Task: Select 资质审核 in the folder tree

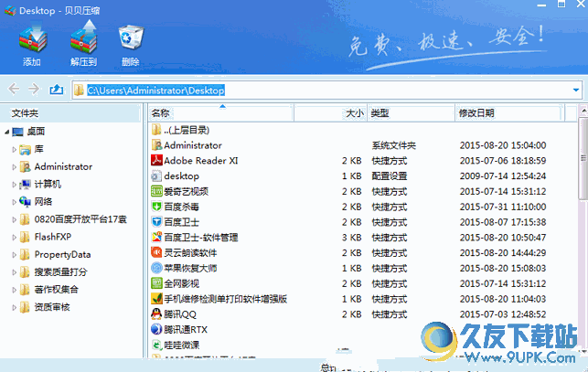Action: [52, 307]
